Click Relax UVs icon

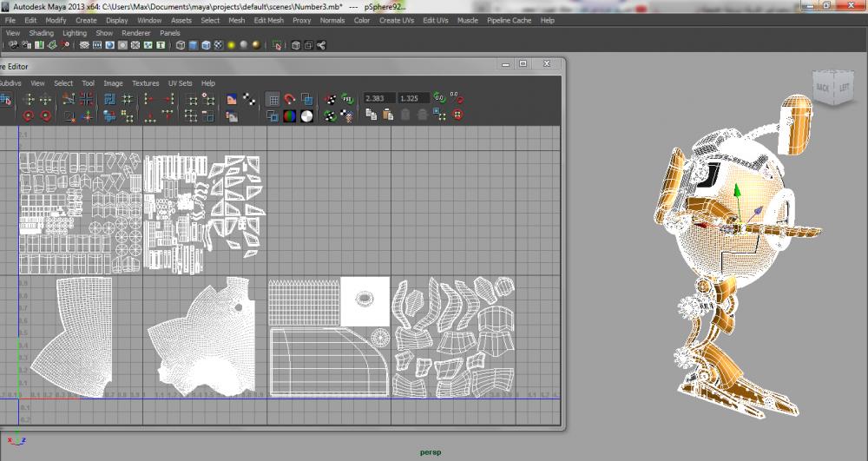[x=128, y=115]
